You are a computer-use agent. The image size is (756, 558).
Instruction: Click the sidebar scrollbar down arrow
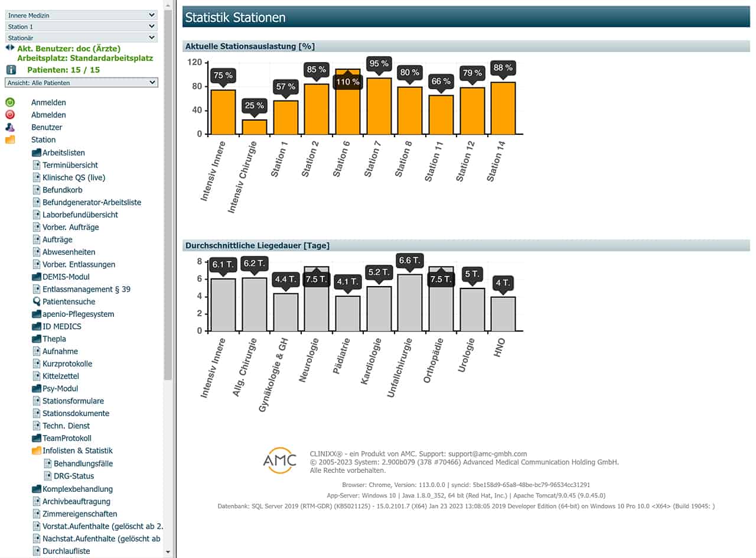168,552
